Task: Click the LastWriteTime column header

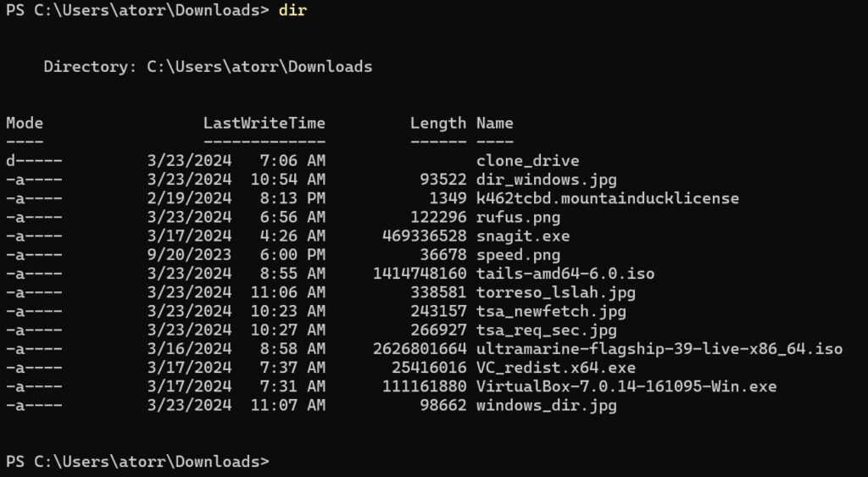Action: [x=264, y=123]
